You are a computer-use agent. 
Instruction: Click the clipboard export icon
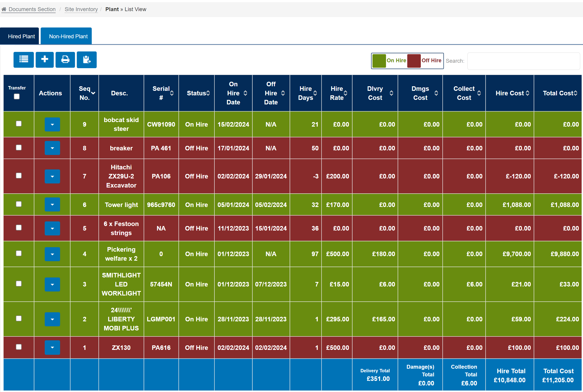86,60
